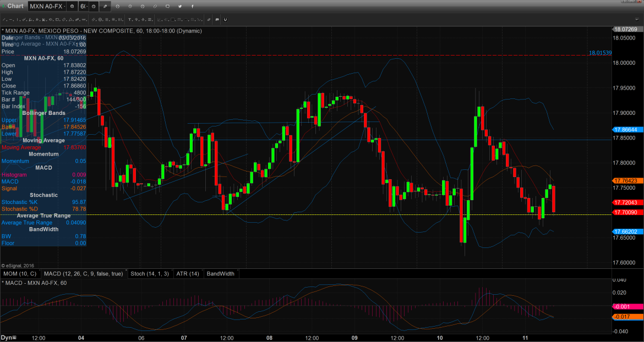Screen dimensions: 644x342
Task: Click the Momentum header in data window
Action: point(43,154)
